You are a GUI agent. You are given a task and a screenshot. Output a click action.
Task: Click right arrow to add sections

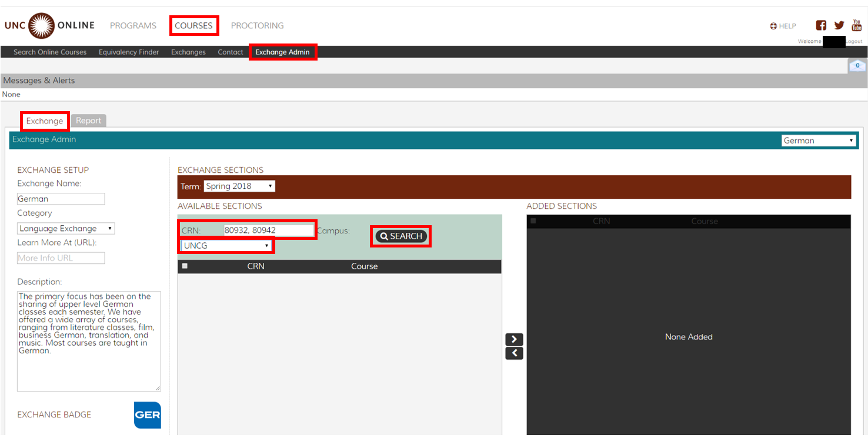tap(514, 339)
